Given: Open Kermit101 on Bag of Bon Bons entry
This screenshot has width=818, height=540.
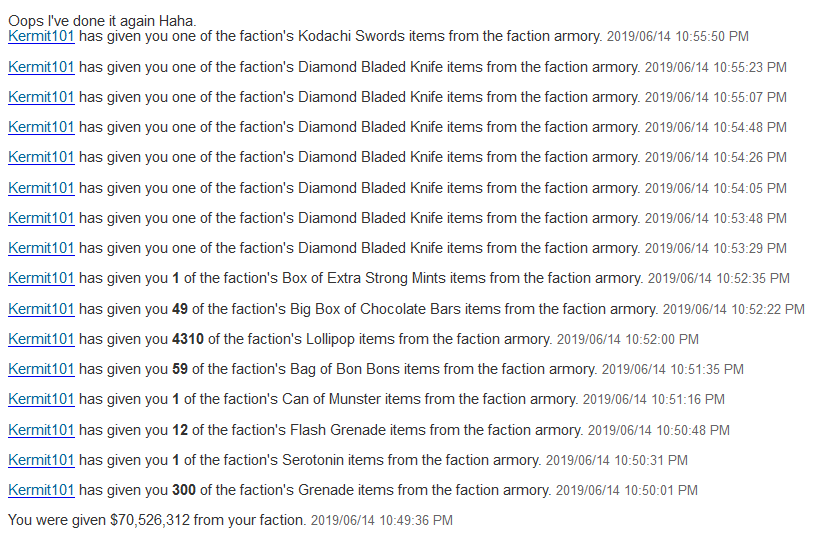Looking at the screenshot, I should click(41, 369).
